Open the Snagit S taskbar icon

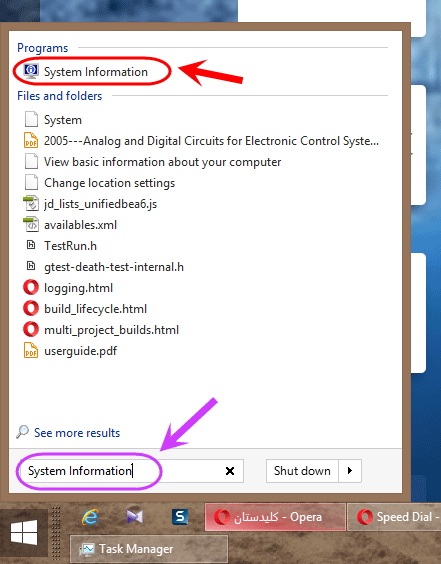coord(180,517)
